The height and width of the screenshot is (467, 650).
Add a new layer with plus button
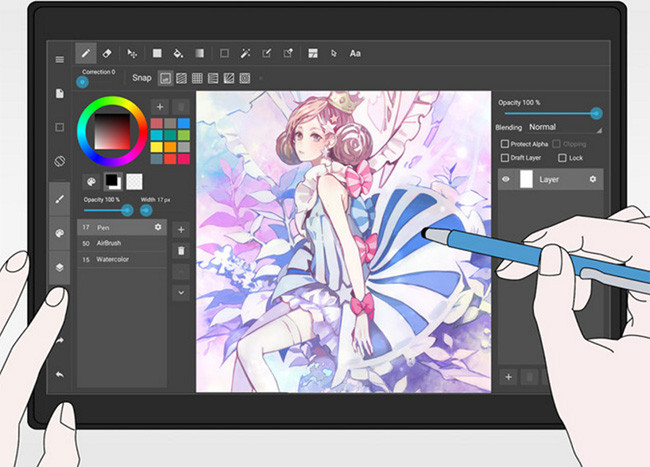[508, 377]
